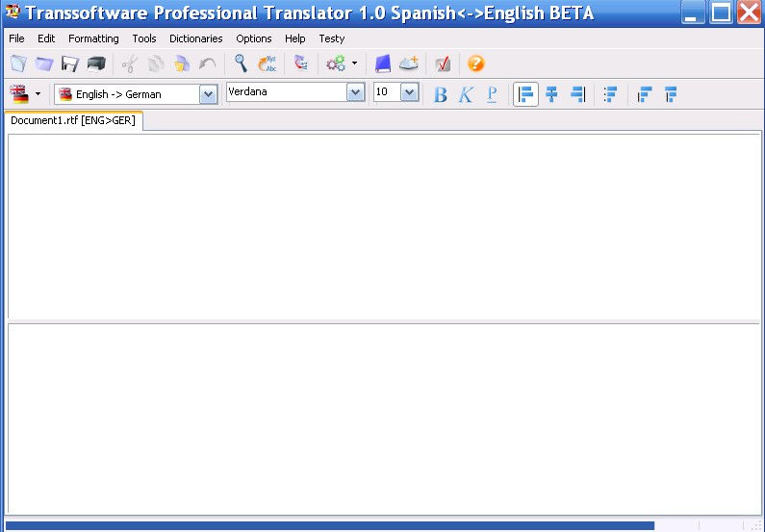Click the first indent icon after the bullet list

coord(645,94)
